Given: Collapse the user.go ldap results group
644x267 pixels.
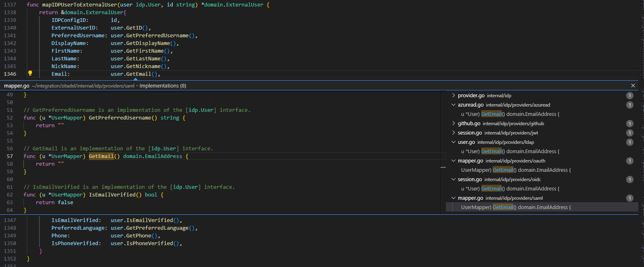Looking at the screenshot, I should [x=453, y=142].
